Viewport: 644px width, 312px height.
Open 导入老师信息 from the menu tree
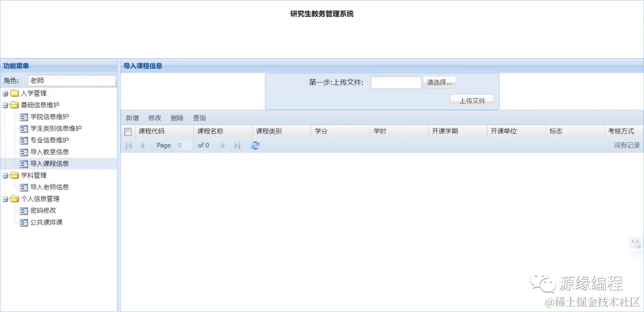point(49,188)
